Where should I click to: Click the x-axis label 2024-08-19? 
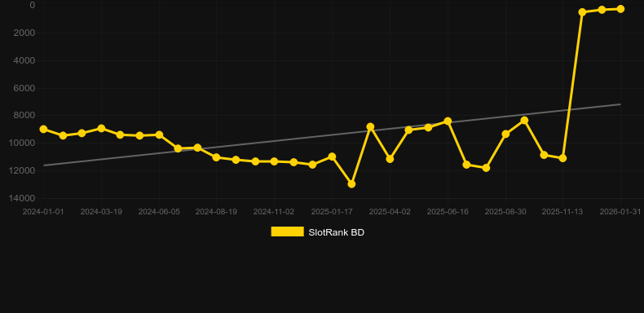click(x=216, y=212)
